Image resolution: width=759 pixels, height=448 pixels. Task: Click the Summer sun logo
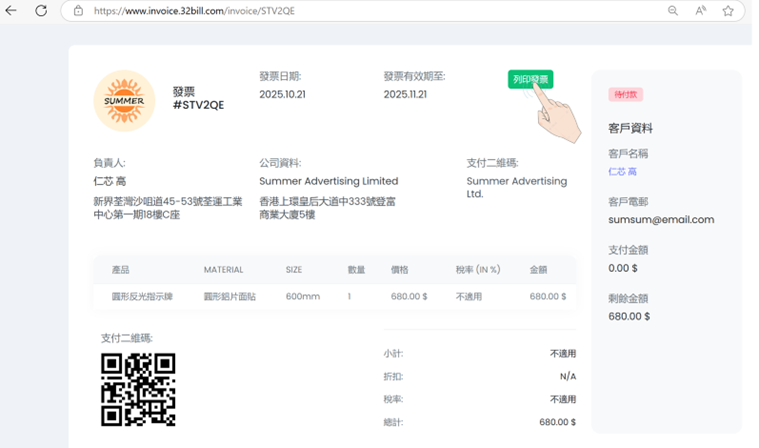(x=124, y=101)
